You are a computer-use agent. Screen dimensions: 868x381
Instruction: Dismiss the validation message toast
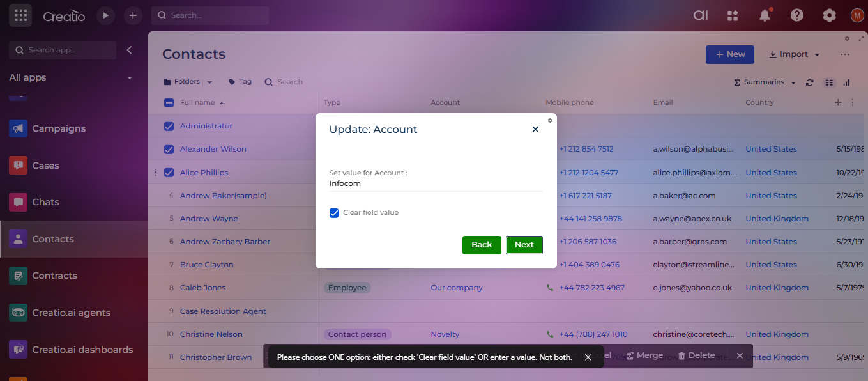588,357
